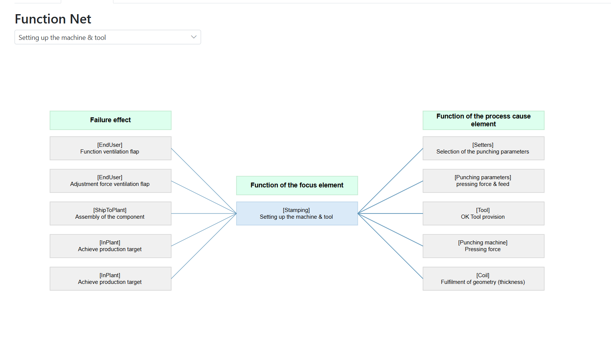The image size is (611, 364).
Task: Click the Function of the process cause element header
Action: coord(483,120)
